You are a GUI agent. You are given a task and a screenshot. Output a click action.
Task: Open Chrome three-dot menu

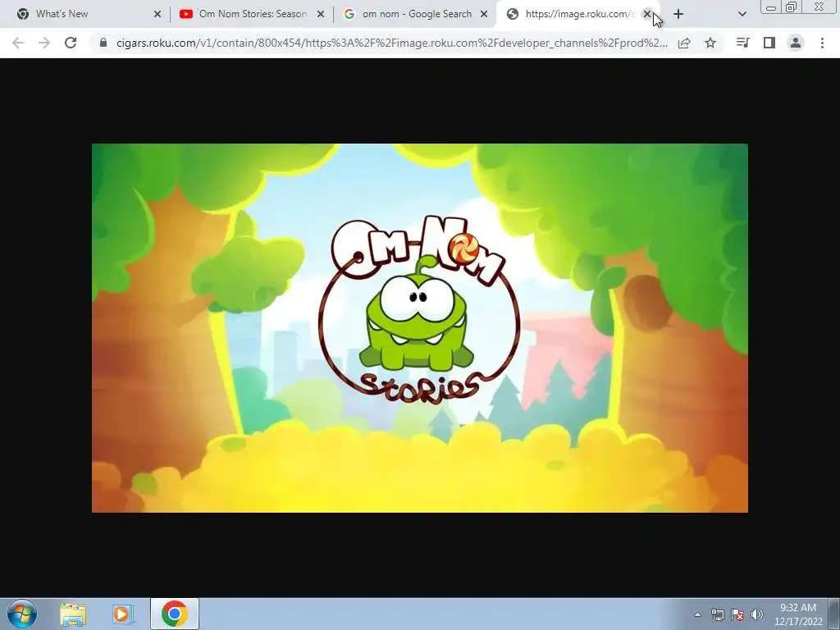coord(822,43)
